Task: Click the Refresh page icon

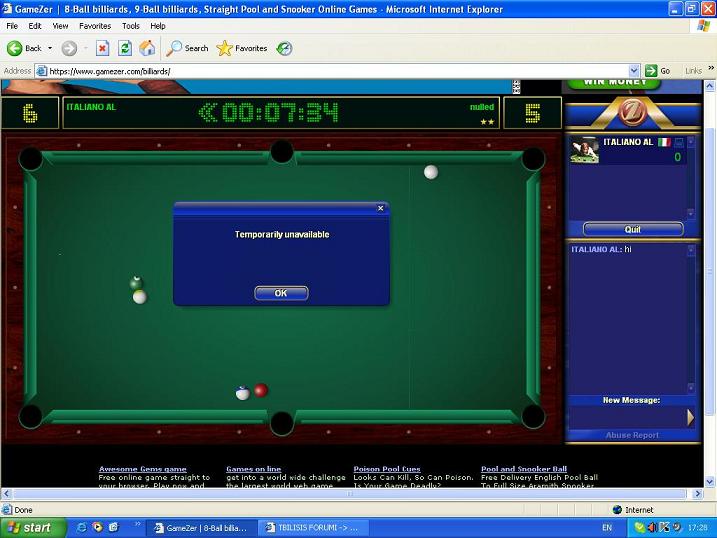Action: (125, 48)
